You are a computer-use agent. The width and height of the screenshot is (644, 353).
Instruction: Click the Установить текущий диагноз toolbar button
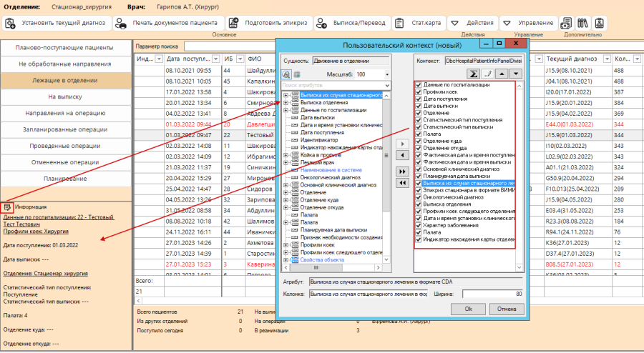(57, 23)
